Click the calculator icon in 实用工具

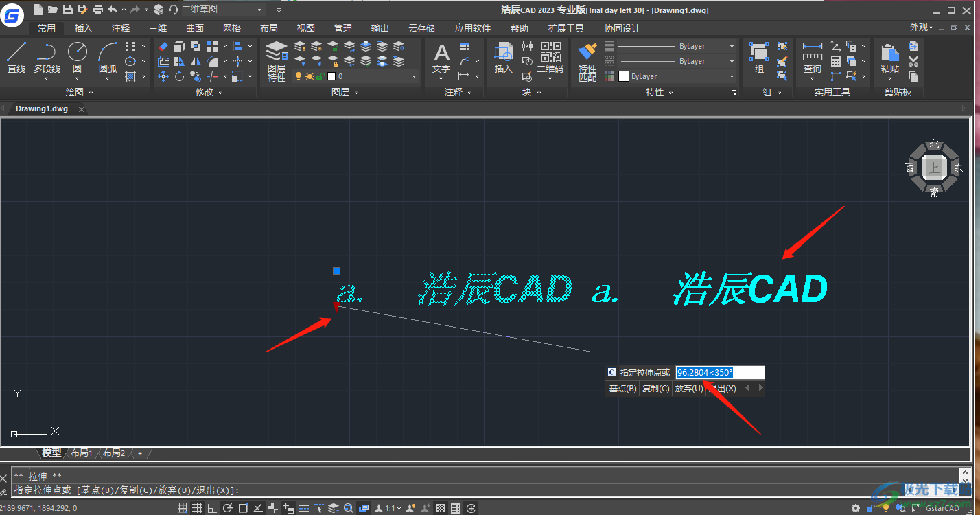(836, 61)
